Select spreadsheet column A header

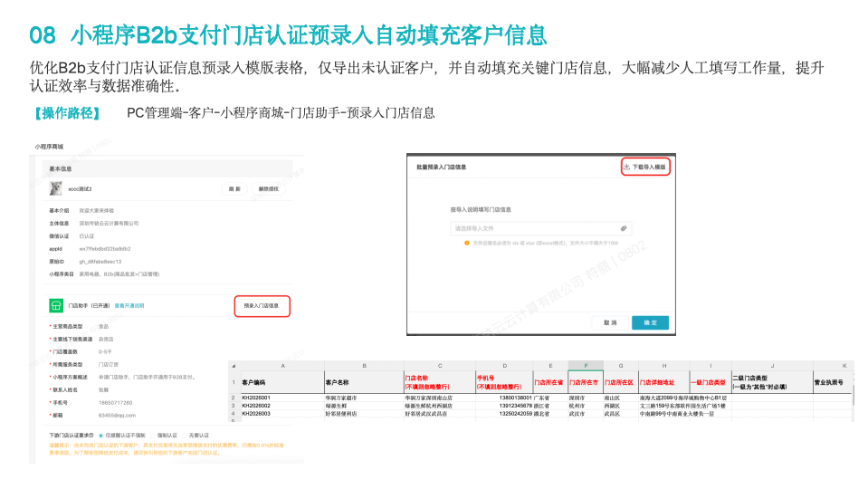coord(283,366)
